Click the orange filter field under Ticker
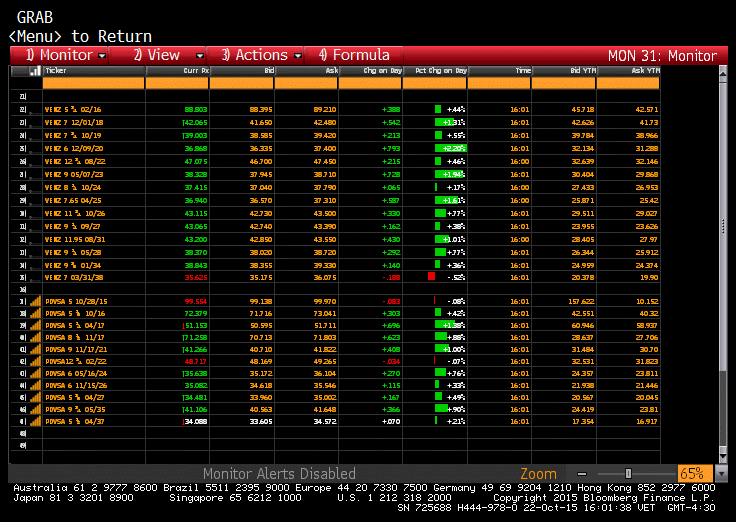Image resolution: width=736 pixels, height=522 pixels. pyautogui.click(x=93, y=83)
